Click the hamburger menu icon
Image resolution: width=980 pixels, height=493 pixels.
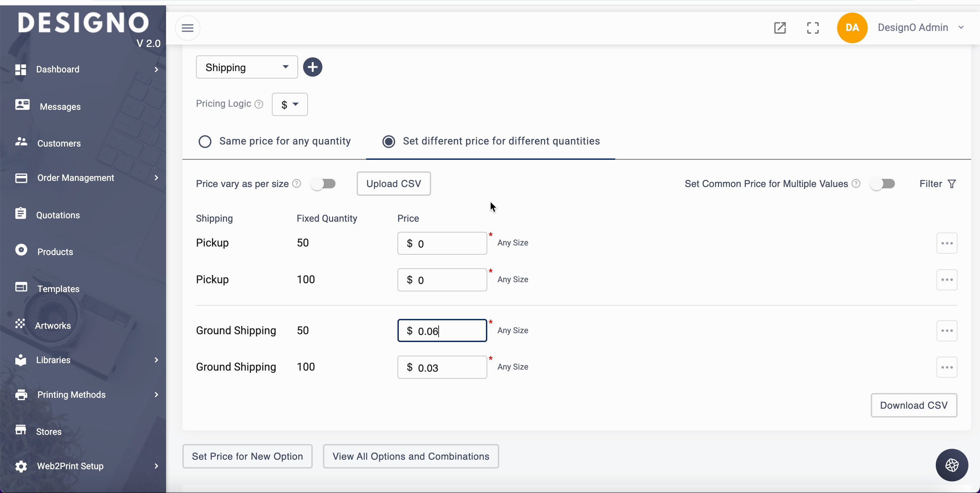pos(187,28)
